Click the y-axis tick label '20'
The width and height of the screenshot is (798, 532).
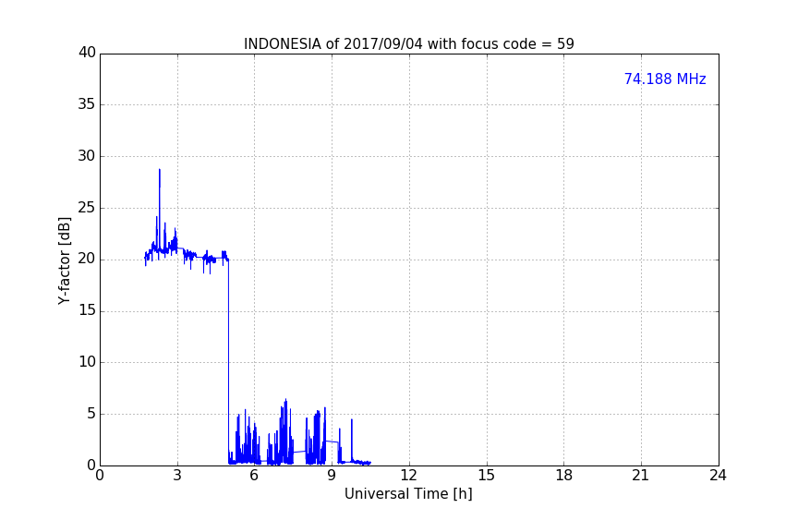87,259
